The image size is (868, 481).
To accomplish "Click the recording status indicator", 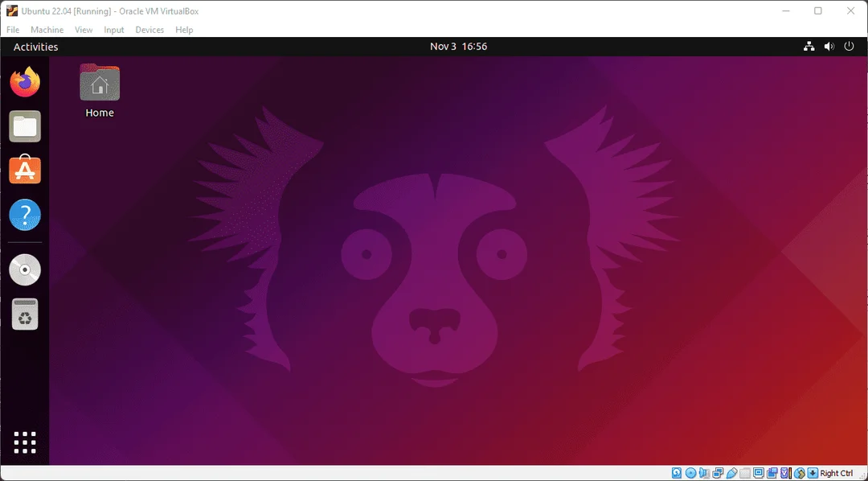I will tap(772, 473).
